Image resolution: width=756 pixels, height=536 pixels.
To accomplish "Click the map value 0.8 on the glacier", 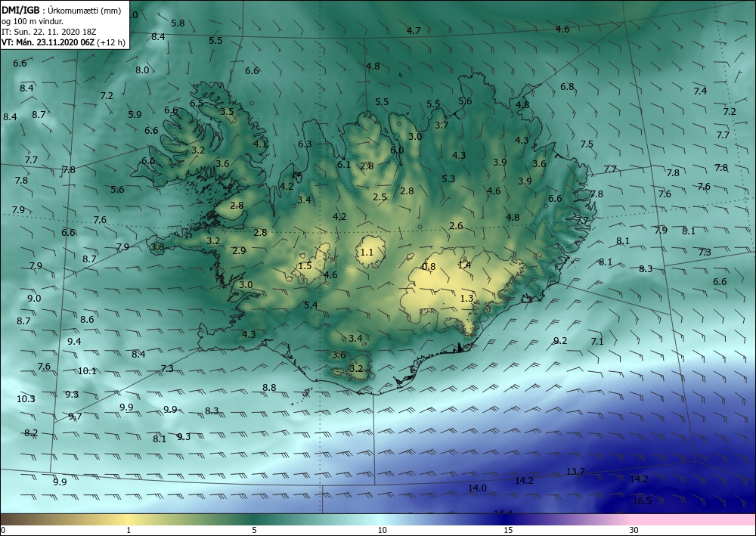I will (429, 267).
